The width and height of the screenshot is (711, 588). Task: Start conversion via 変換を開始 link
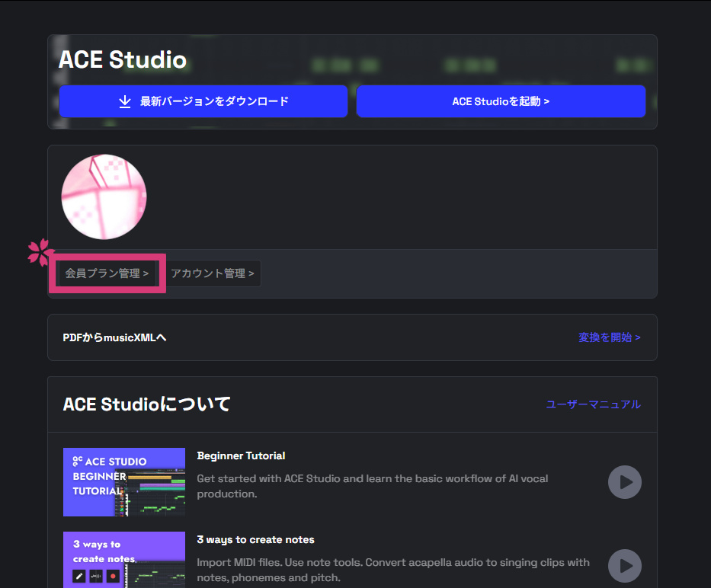click(x=609, y=337)
